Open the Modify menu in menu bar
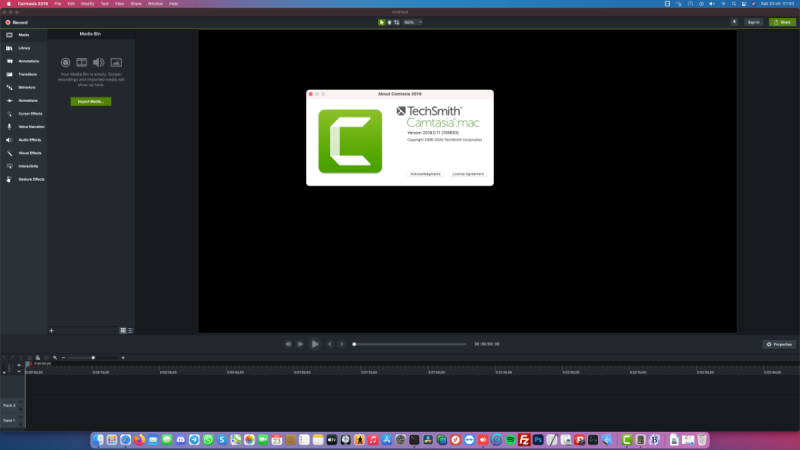The width and height of the screenshot is (800, 450). click(87, 4)
